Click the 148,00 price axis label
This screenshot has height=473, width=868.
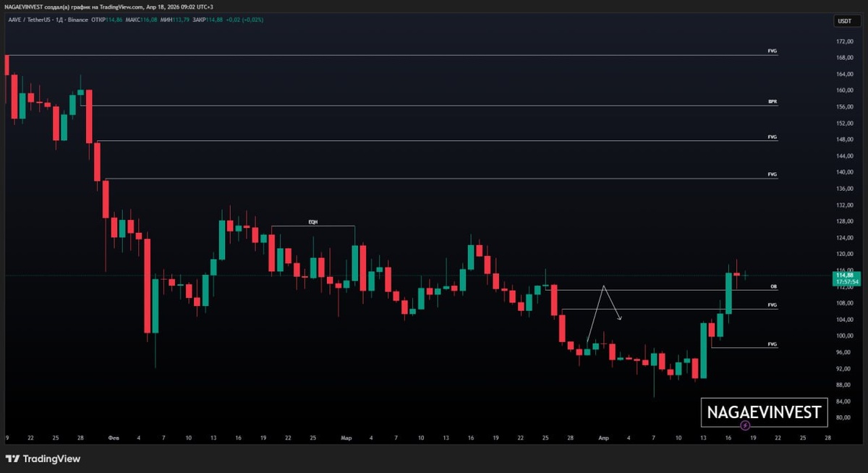click(844, 140)
